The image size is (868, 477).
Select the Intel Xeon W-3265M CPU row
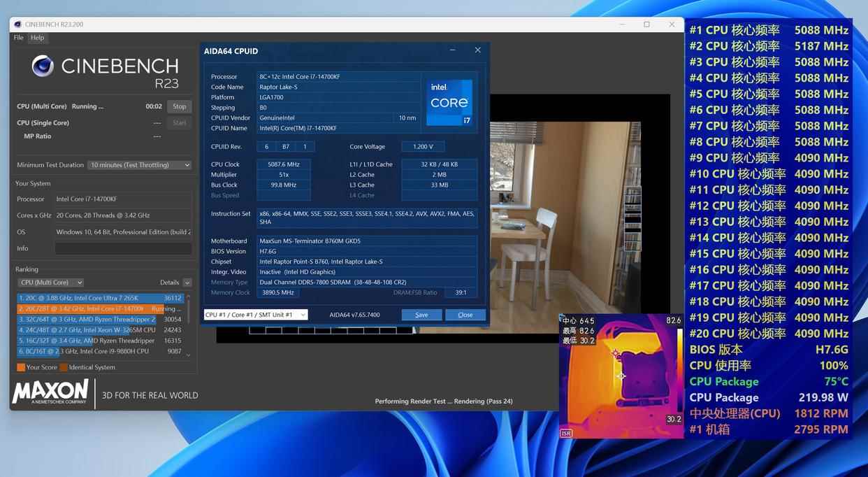click(x=100, y=329)
